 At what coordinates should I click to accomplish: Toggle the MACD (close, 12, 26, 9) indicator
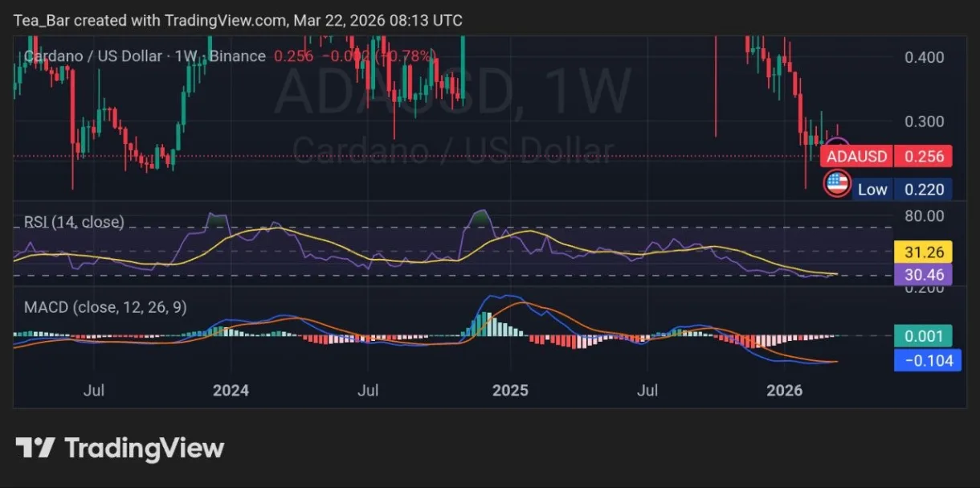(x=104, y=307)
